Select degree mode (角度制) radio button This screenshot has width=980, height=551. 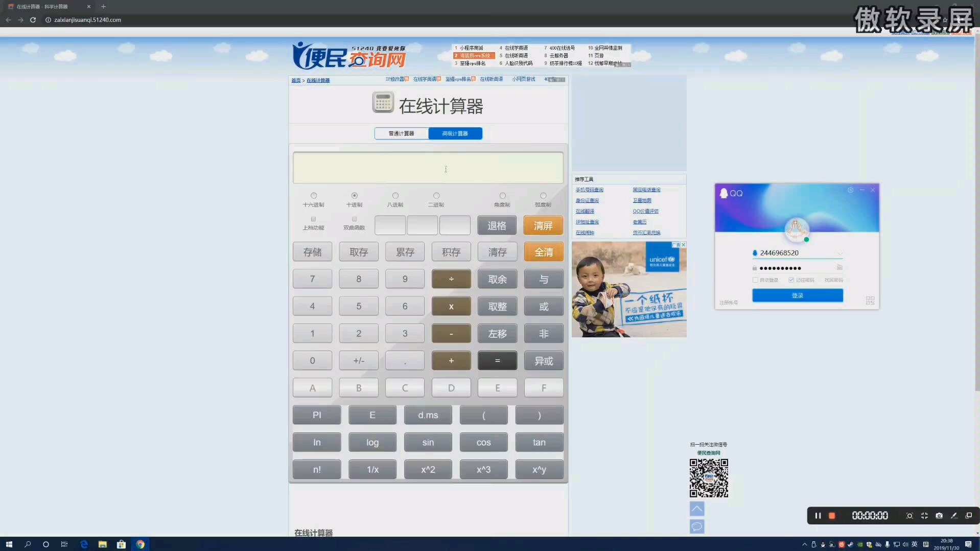(x=503, y=196)
